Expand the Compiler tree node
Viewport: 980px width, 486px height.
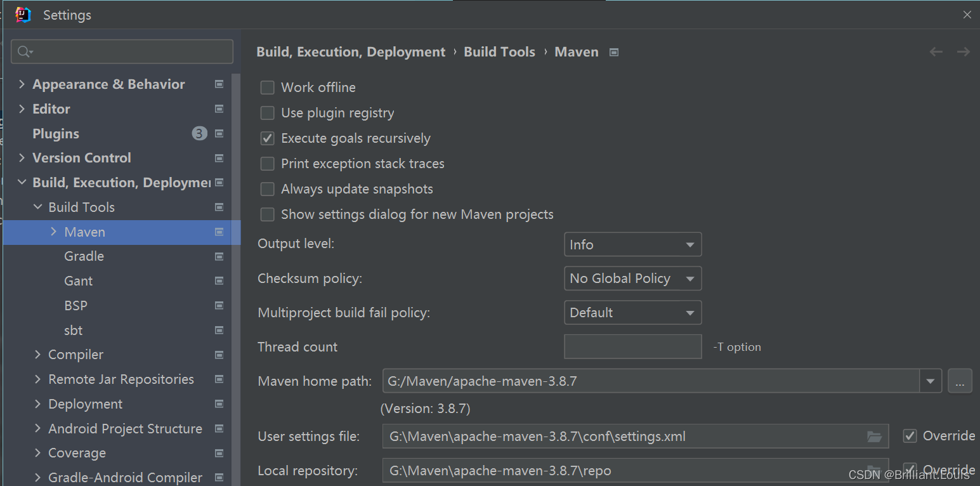38,355
